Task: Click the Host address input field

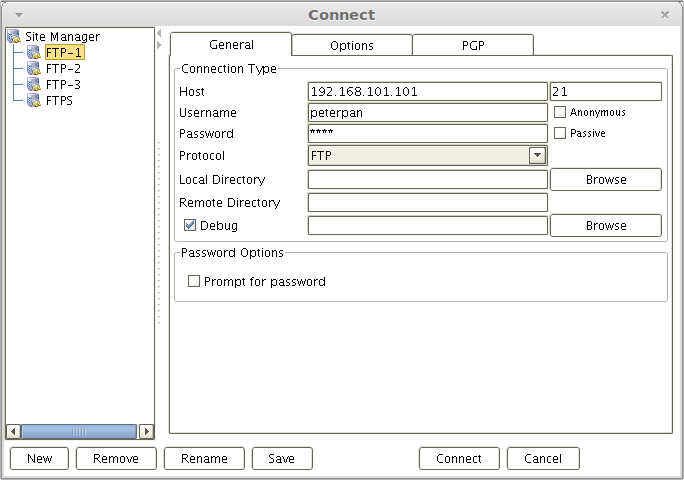Action: click(x=428, y=92)
